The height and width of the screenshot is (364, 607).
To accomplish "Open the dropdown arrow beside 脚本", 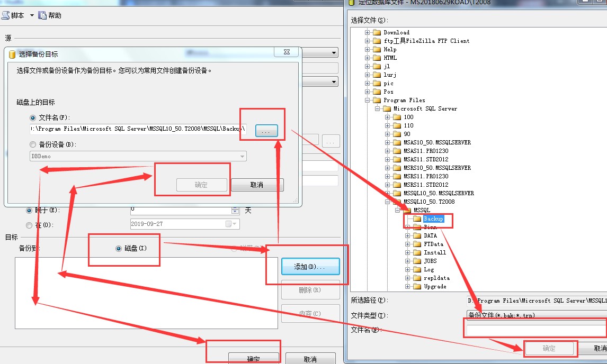I will point(32,15).
